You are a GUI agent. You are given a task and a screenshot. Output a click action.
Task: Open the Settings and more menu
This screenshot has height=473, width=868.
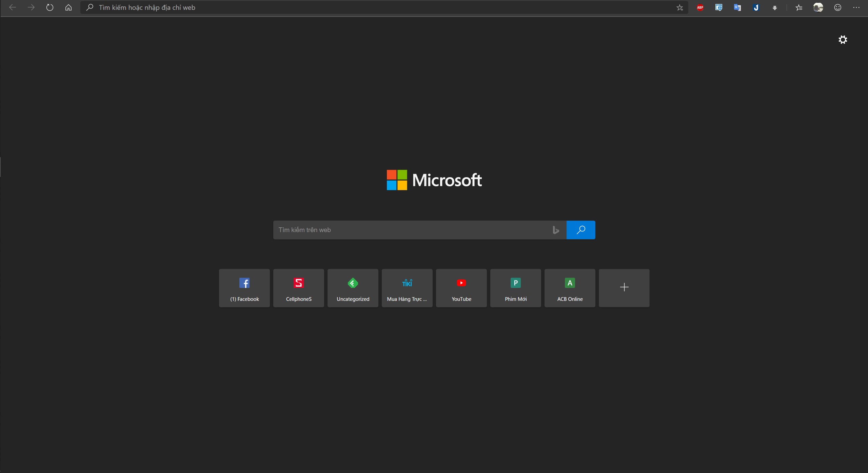[856, 7]
